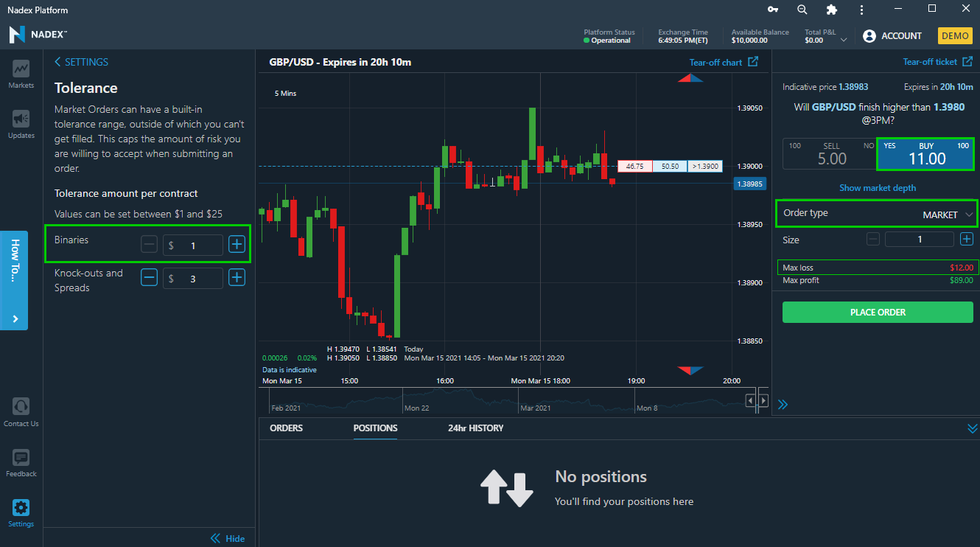Increase order Size with plus button

[x=967, y=239]
